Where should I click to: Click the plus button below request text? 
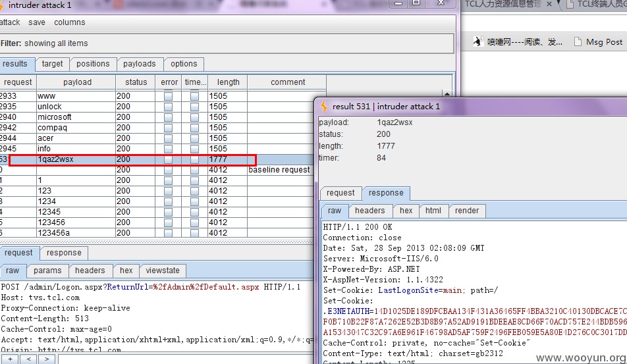[x=10, y=359]
